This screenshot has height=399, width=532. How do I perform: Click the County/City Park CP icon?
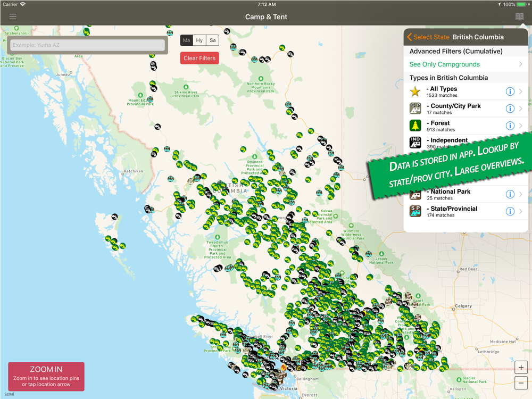click(x=415, y=109)
